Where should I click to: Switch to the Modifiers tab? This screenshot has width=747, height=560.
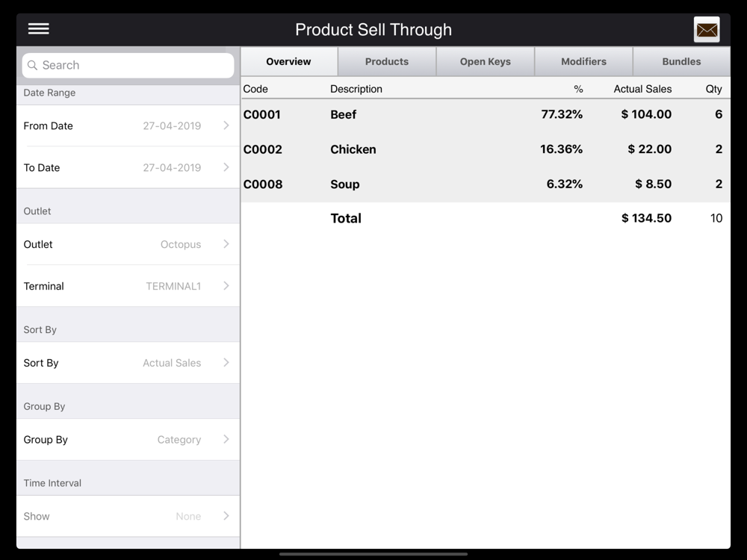[583, 62]
